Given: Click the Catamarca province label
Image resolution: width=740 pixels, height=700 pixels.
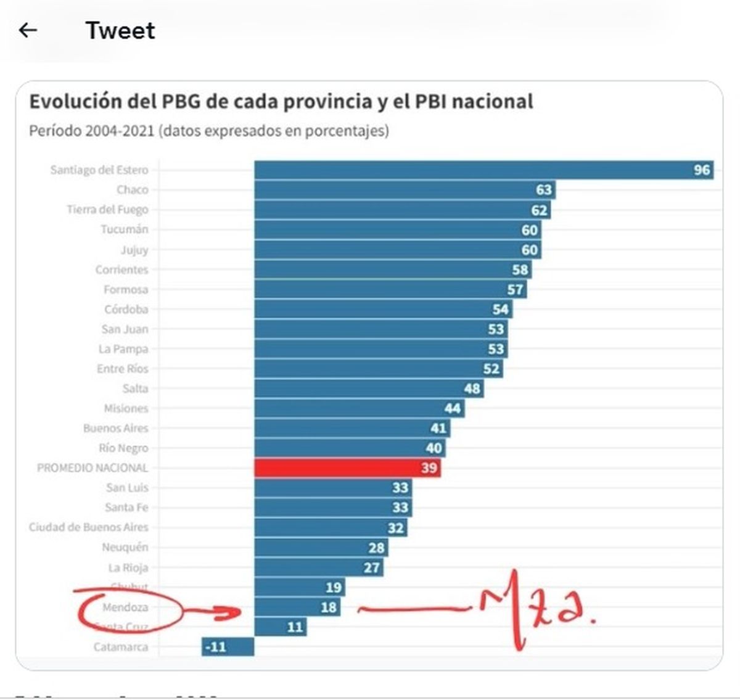Looking at the screenshot, I should pyautogui.click(x=121, y=647).
